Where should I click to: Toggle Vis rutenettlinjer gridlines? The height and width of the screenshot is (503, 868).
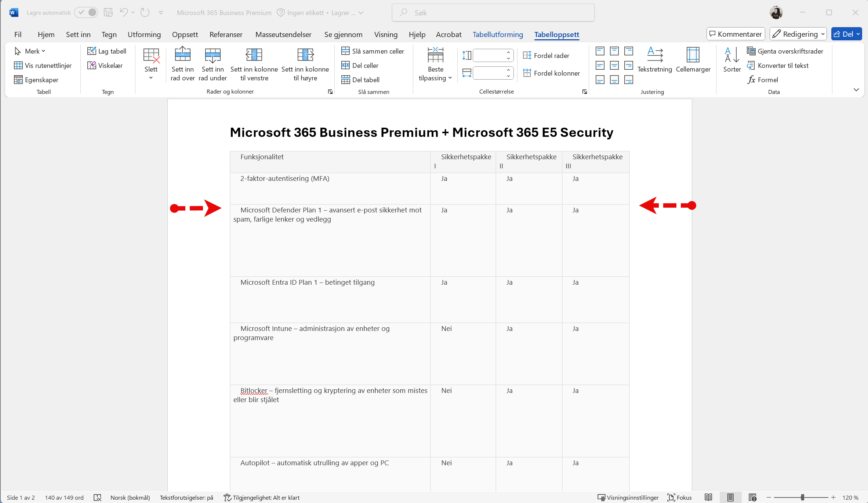point(43,65)
